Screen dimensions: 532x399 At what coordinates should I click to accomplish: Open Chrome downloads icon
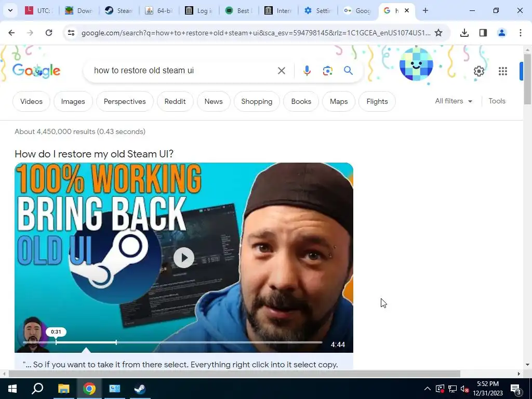[464, 33]
